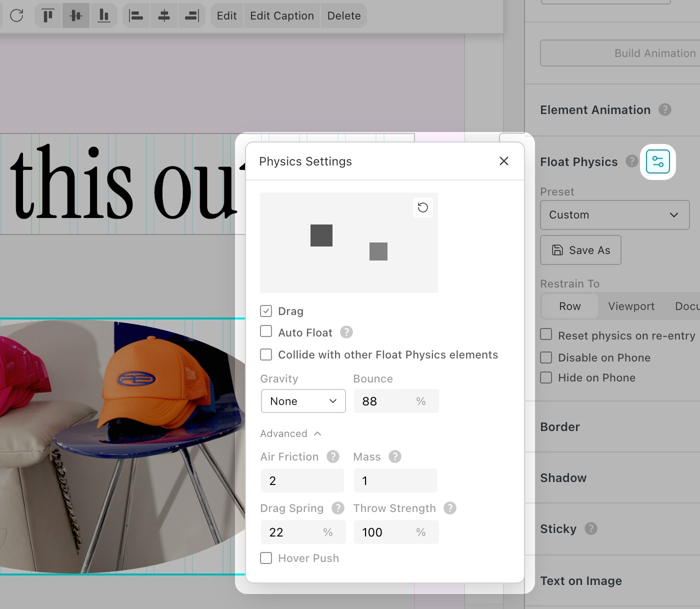Screen dimensions: 700x609
Task: Click the Drag Spring percentage field
Action: (303, 532)
